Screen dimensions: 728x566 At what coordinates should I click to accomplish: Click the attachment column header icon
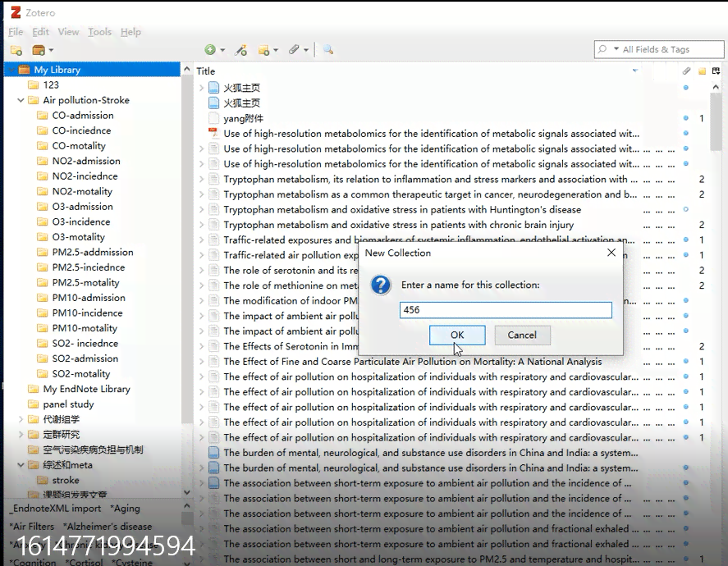tap(686, 71)
